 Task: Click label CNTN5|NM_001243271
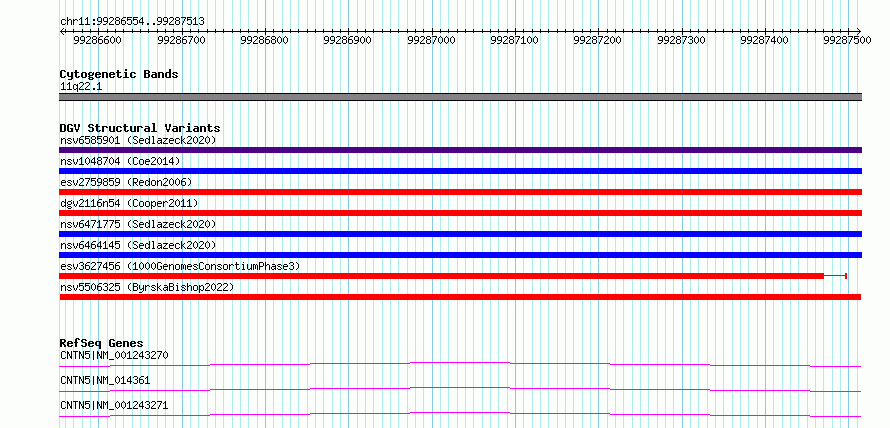click(x=114, y=406)
